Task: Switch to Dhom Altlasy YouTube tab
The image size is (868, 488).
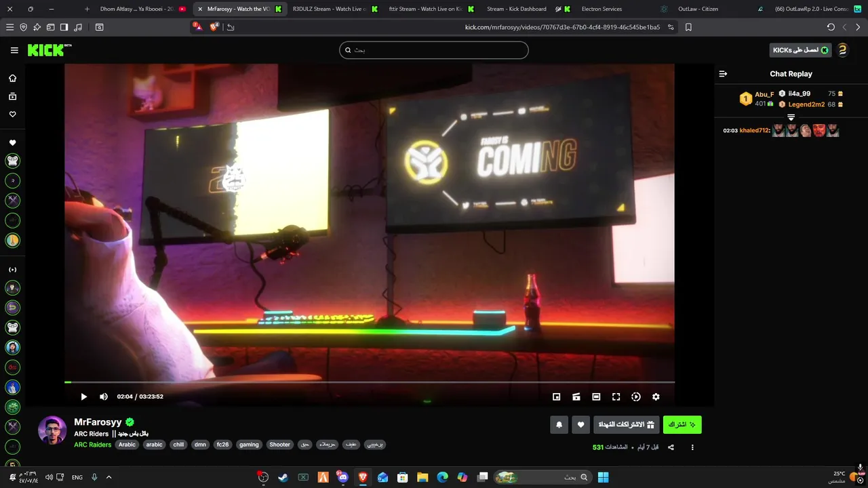Action: point(142,9)
